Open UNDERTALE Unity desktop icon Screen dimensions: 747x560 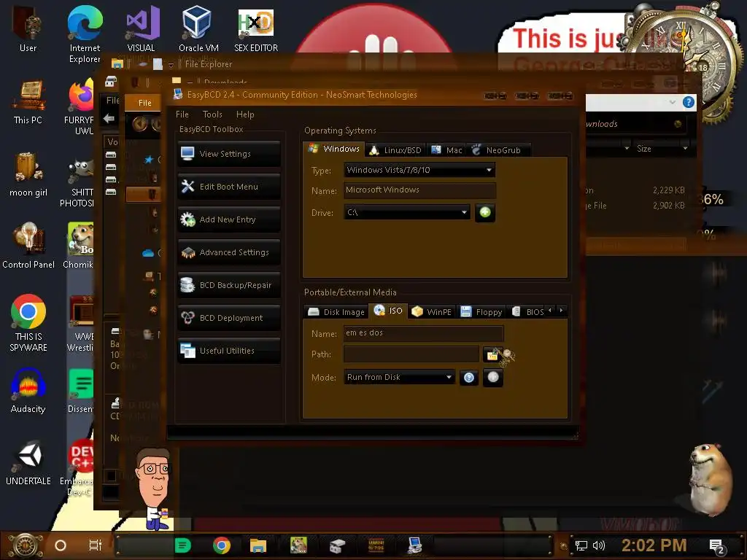[x=28, y=463]
